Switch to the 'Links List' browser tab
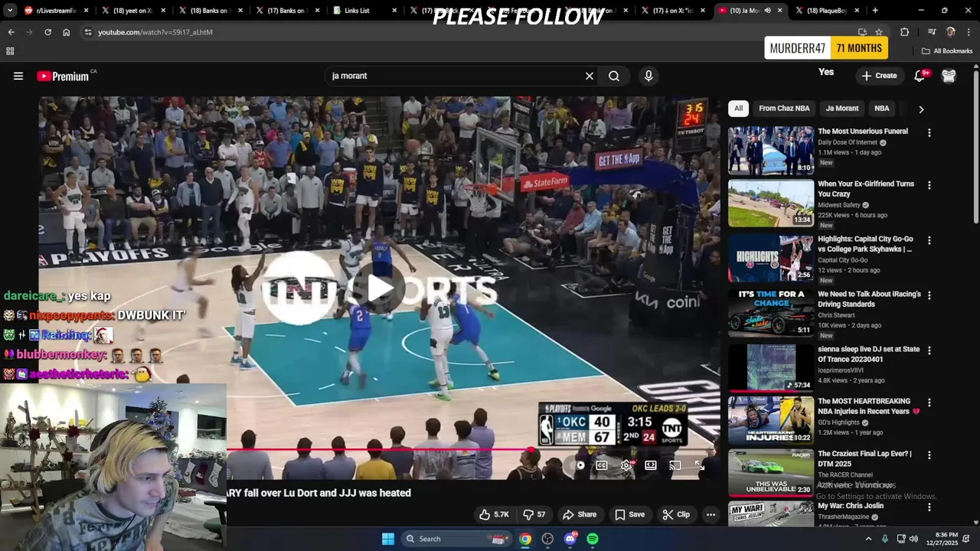Image resolution: width=980 pixels, height=551 pixels. 366,11
